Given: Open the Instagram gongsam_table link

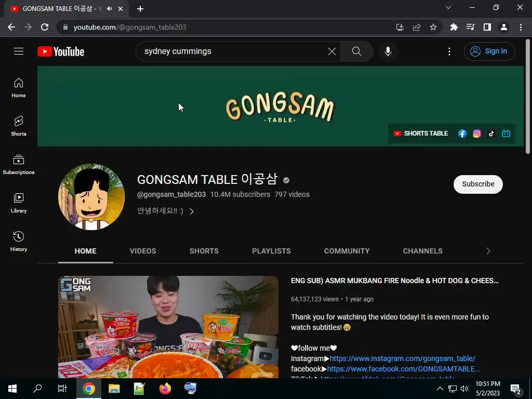Looking at the screenshot, I should (x=403, y=358).
